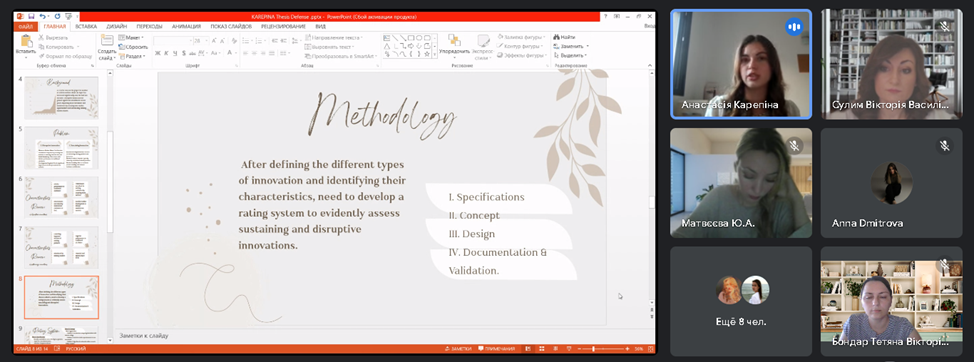Switch to РЕЦЕНЗИРОВАНИЕ review tab
Image resolution: width=974 pixels, height=362 pixels.
pos(283,27)
